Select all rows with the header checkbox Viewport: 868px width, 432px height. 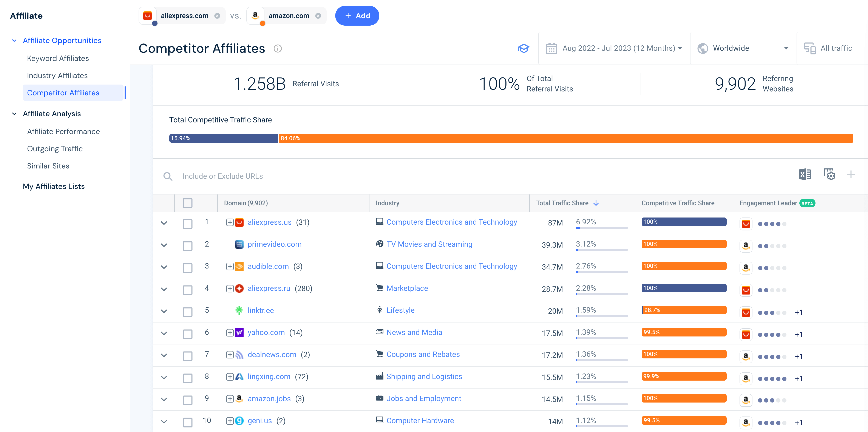pos(187,202)
